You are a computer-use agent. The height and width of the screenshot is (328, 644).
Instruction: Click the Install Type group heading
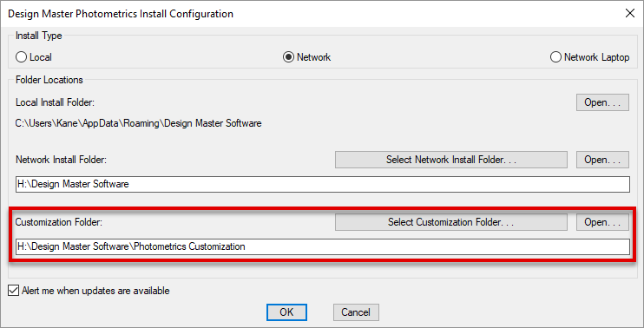click(x=38, y=36)
